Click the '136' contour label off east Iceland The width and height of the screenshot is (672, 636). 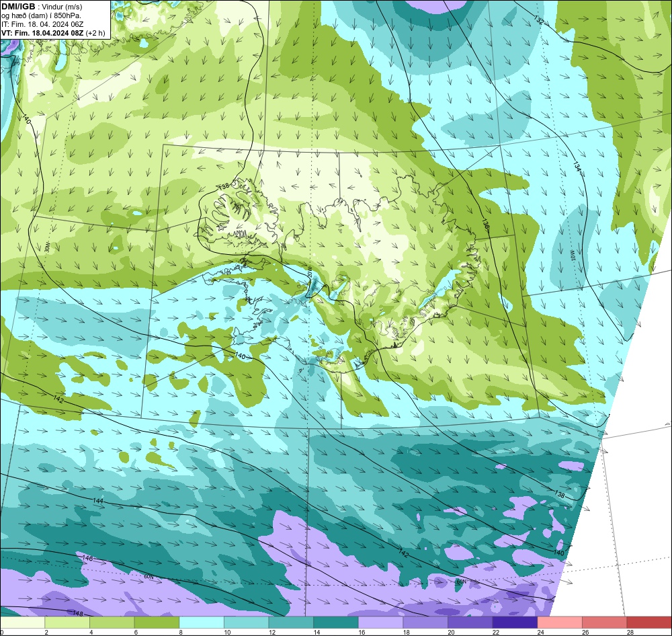click(x=486, y=224)
